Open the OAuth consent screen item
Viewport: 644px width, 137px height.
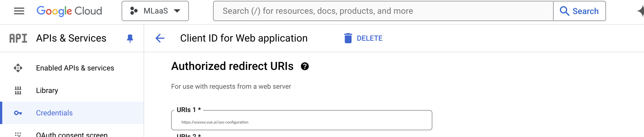pyautogui.click(x=72, y=134)
